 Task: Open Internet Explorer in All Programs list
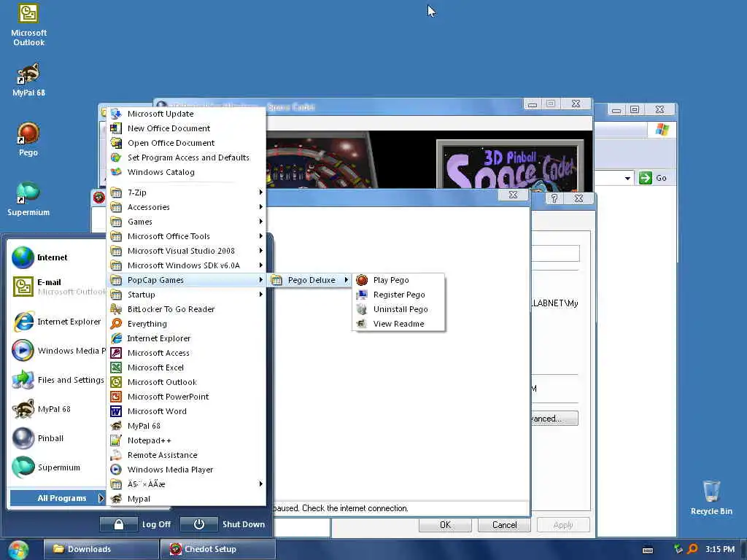[x=186, y=338]
